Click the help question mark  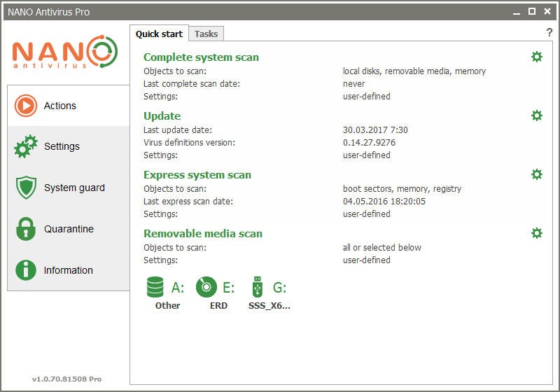pos(549,32)
